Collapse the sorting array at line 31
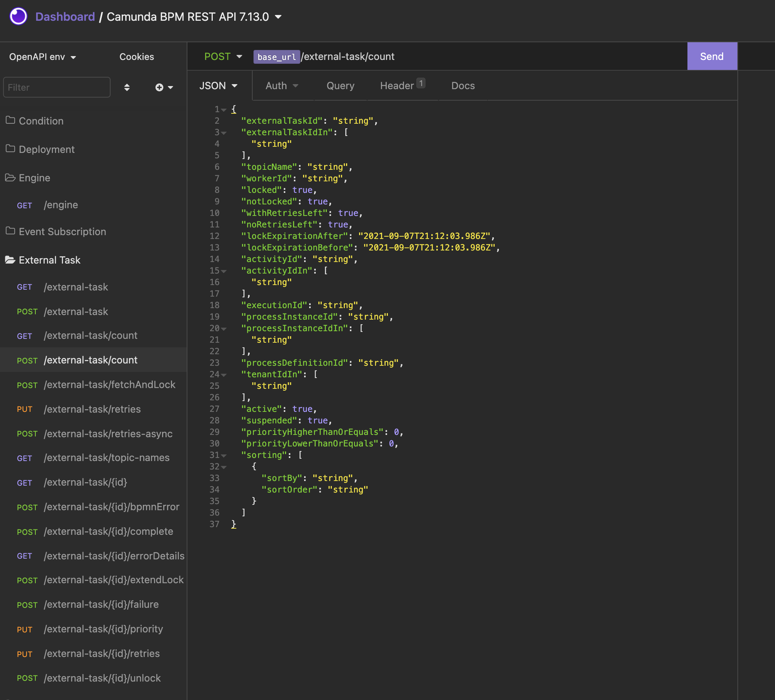This screenshot has width=775, height=700. (x=224, y=456)
